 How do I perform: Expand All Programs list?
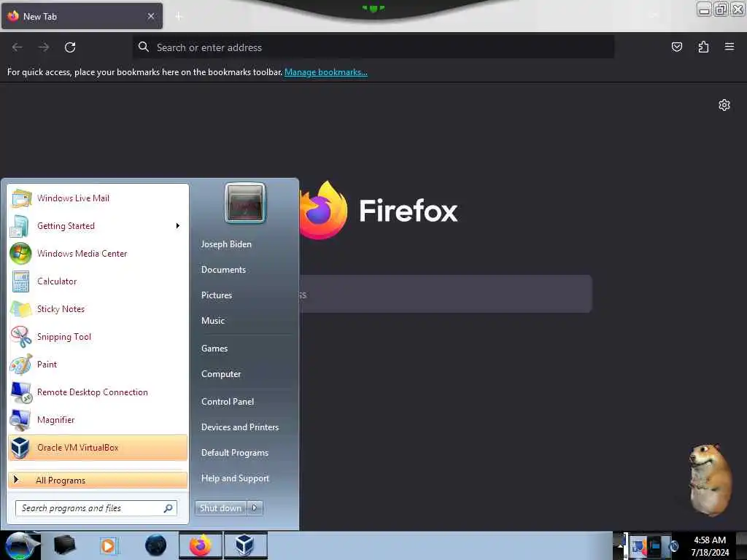click(98, 481)
